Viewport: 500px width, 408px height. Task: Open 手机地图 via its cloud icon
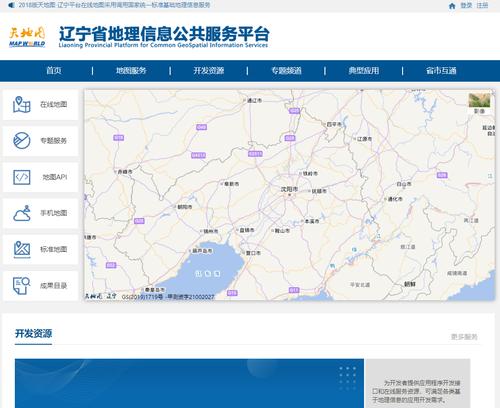coord(22,213)
